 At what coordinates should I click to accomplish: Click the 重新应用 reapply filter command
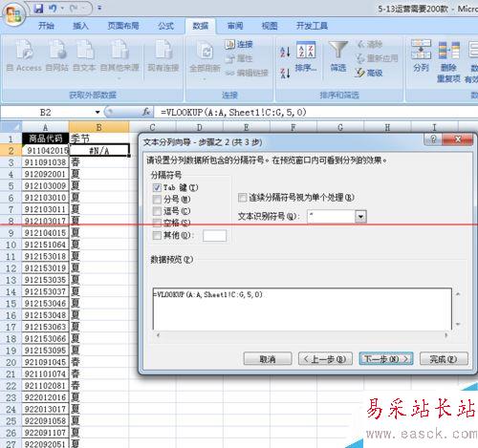[377, 58]
